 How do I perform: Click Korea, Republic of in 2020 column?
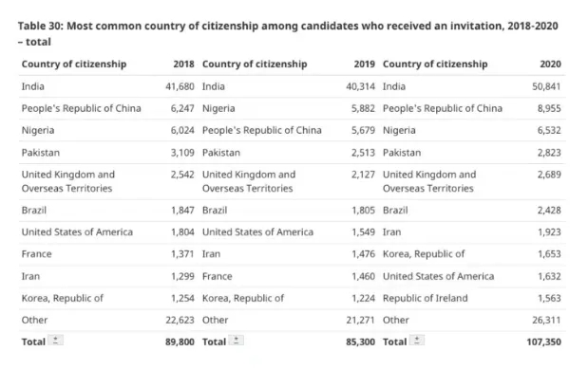click(424, 254)
